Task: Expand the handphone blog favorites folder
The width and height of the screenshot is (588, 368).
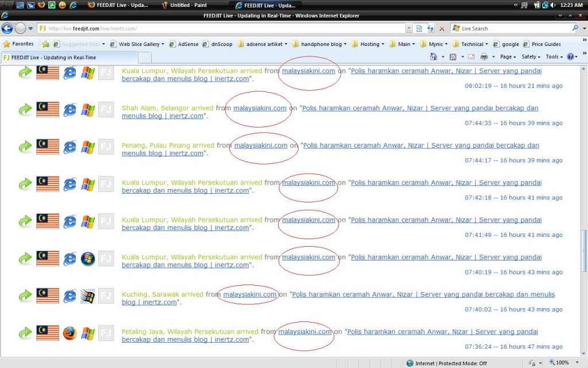Action: coord(319,44)
